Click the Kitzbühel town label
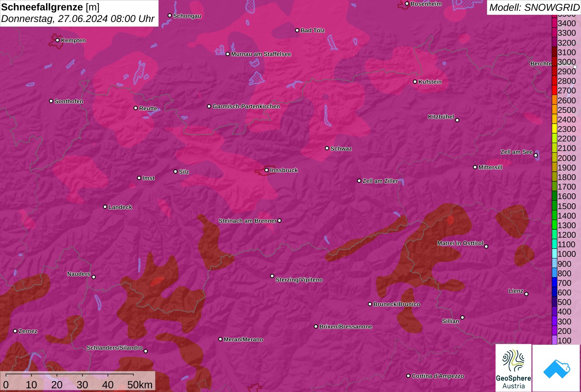Screen dimensions: 581x392 pos(441,117)
